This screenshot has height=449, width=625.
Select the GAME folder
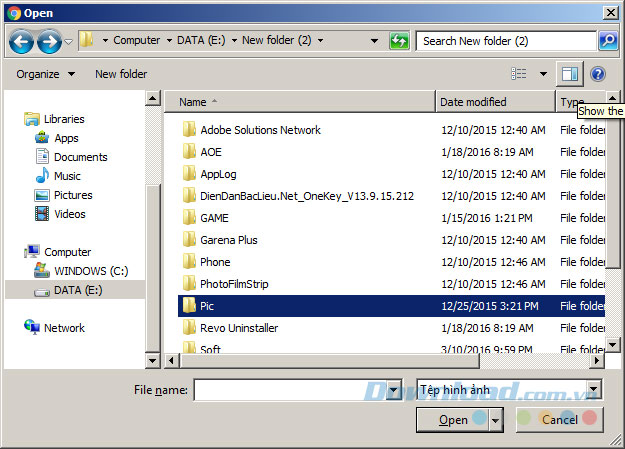pyautogui.click(x=214, y=218)
